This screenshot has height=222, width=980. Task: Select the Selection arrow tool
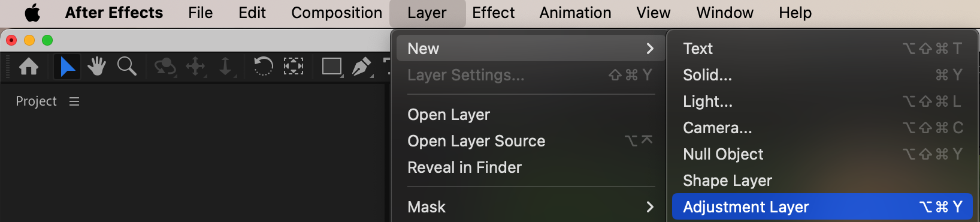[67, 66]
